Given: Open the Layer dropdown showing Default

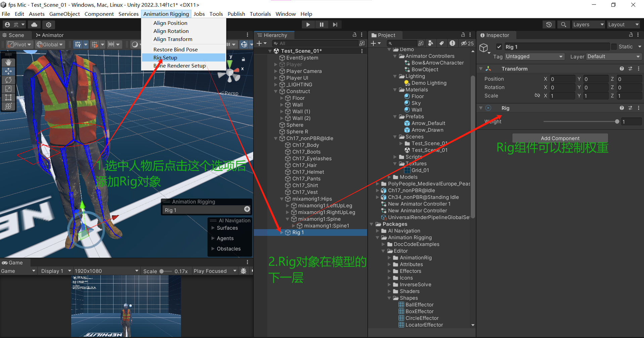Looking at the screenshot, I should [x=614, y=56].
